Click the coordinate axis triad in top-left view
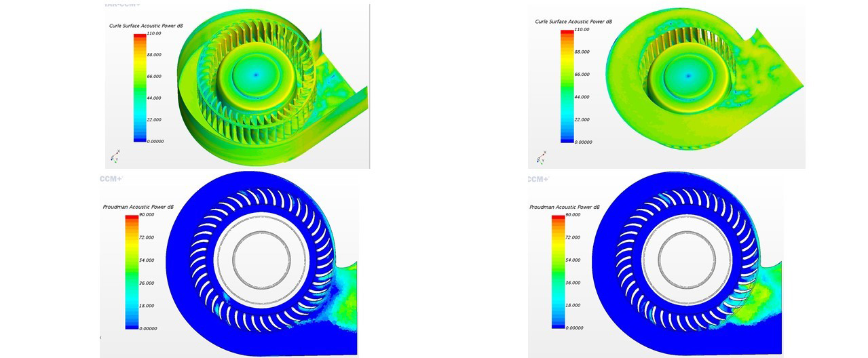Screen dimensions: 868x358 115,156
